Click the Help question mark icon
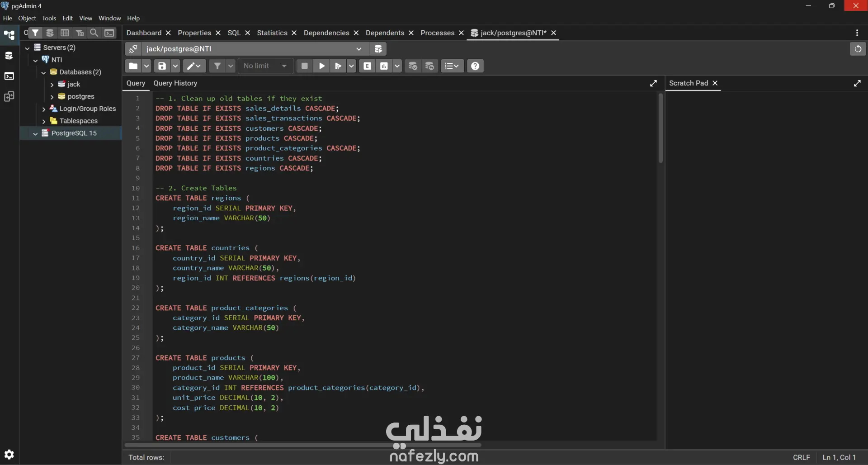 point(475,66)
